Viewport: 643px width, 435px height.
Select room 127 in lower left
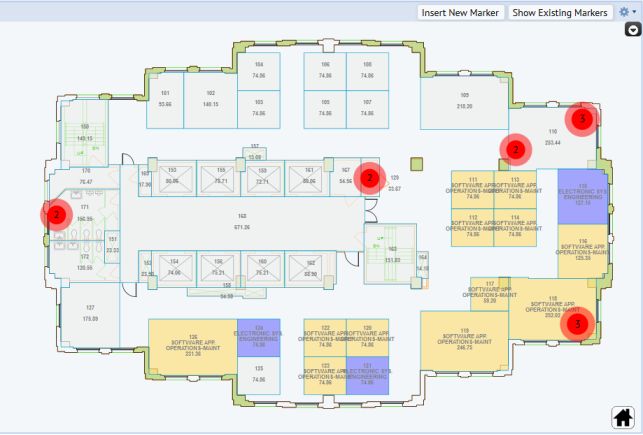click(x=90, y=312)
